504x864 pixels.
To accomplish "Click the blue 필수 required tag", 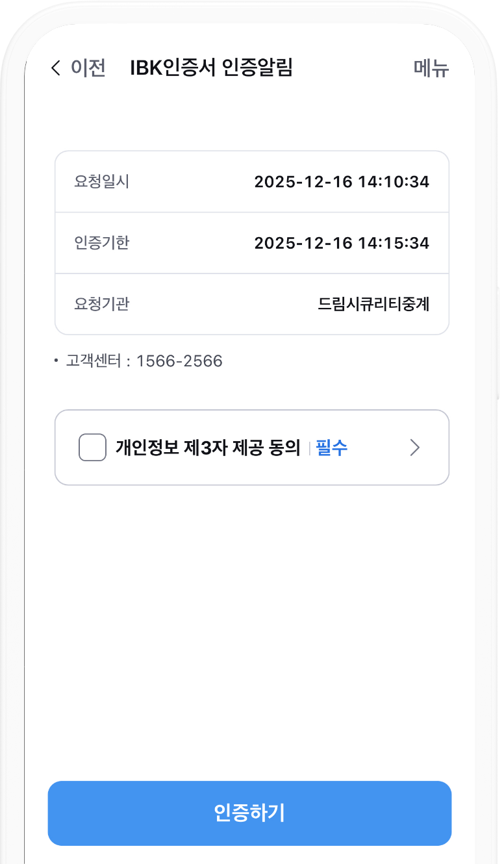I will [331, 448].
